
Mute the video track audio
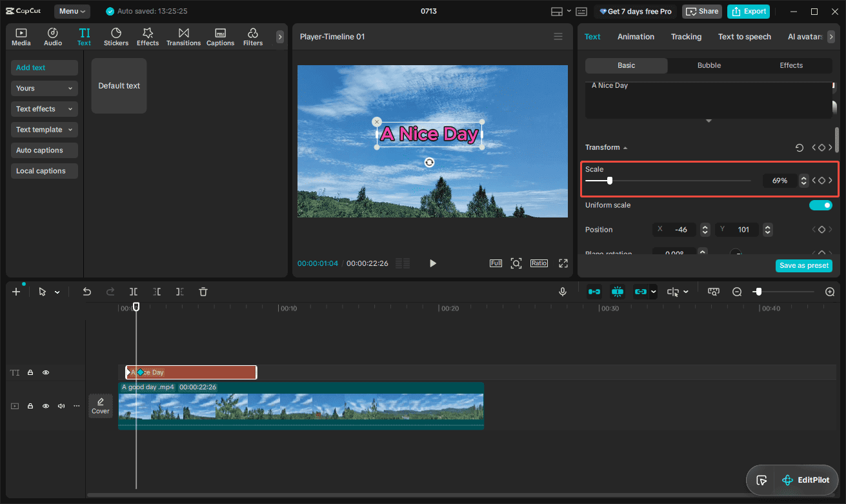click(61, 406)
